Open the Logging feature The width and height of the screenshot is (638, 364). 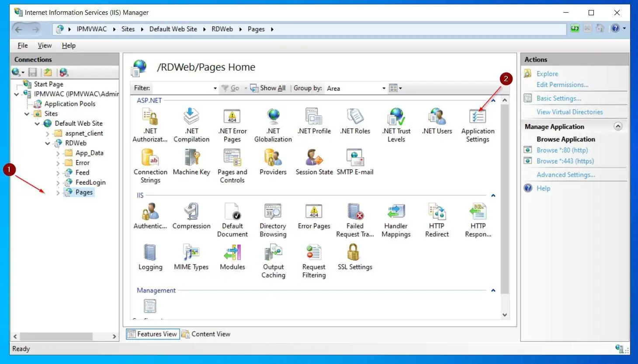(x=150, y=257)
